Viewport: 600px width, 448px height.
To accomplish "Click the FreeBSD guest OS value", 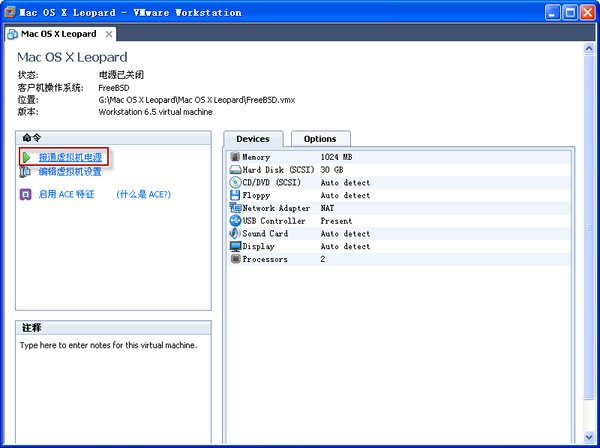I will click(x=114, y=88).
